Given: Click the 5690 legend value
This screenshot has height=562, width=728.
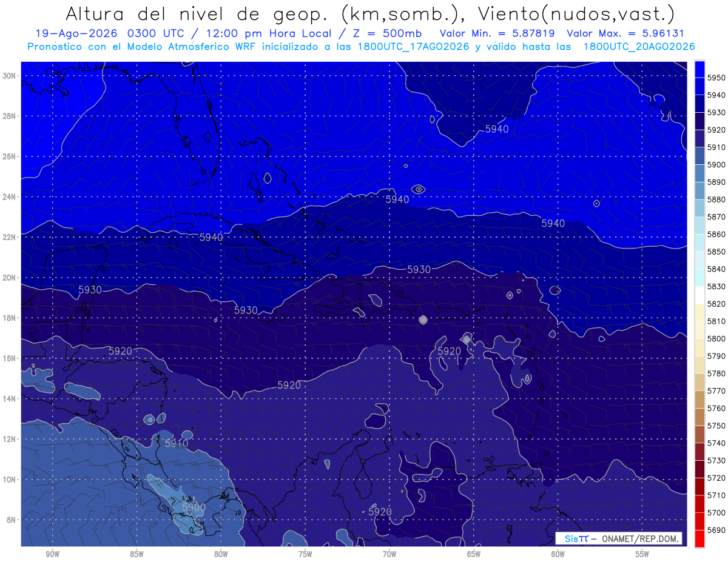Looking at the screenshot, I should (x=716, y=530).
